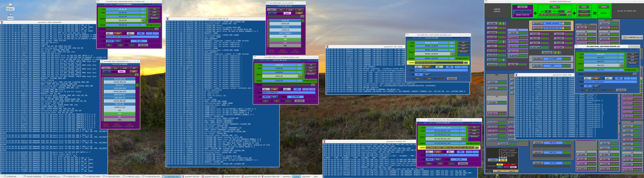Open the LOCKED_OMC request dropdown in SQZ_LO_LR.MAIN
Viewport: 644px width, 178px height.
click(x=280, y=76)
